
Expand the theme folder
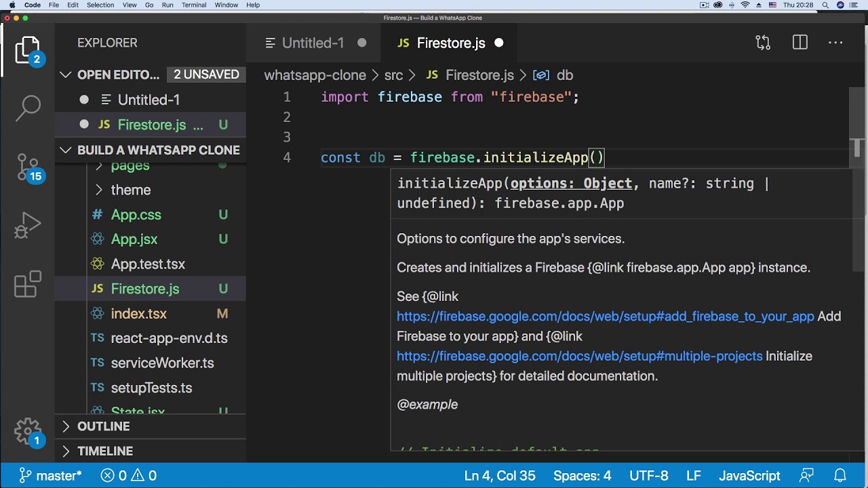tap(99, 190)
